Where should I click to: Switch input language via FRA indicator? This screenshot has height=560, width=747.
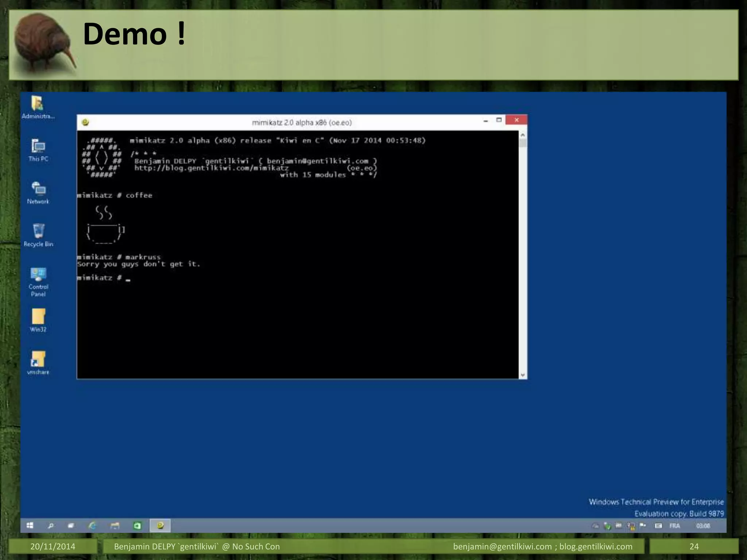click(674, 526)
